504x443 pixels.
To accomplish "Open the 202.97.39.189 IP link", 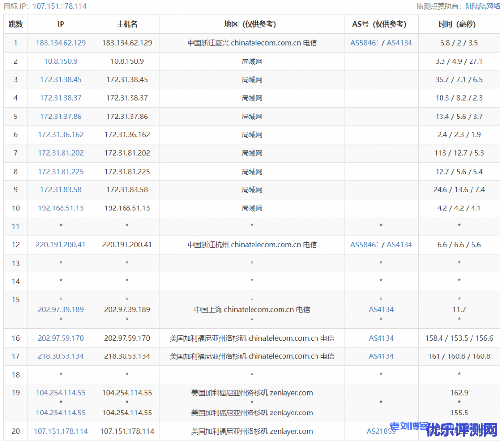I will pos(61,309).
